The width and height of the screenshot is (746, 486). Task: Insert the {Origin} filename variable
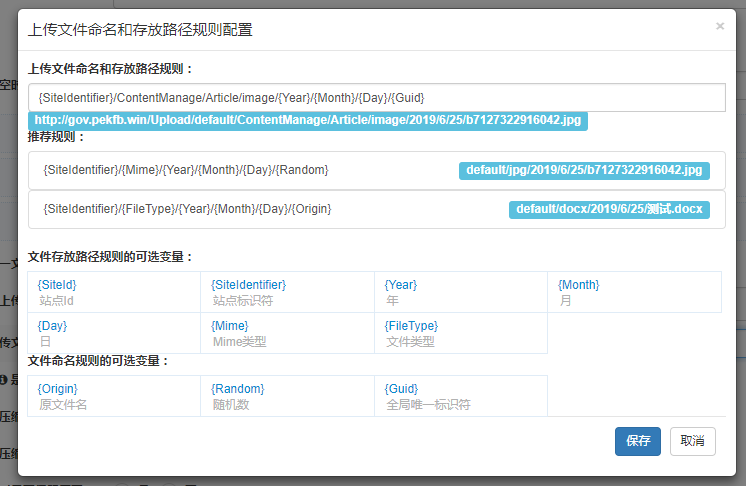[57, 388]
